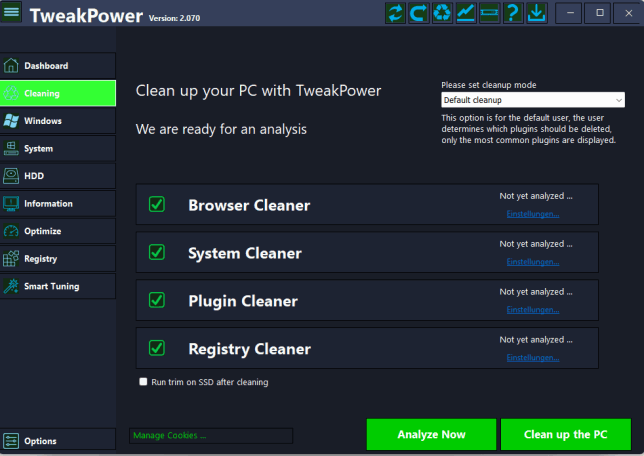Viewport: 644px width, 456px height.
Task: Switch to the HDD section
Action: tap(58, 176)
